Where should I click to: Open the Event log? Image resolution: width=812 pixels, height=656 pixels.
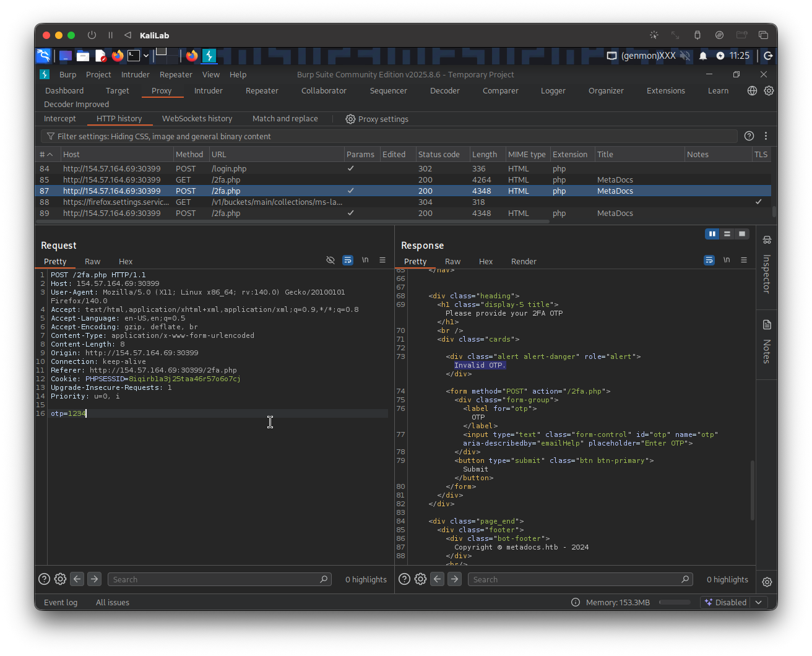coord(61,602)
